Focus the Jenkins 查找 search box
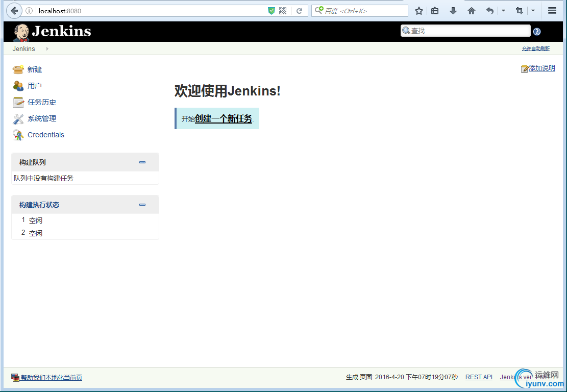Image resolution: width=567 pixels, height=392 pixels. point(466,31)
